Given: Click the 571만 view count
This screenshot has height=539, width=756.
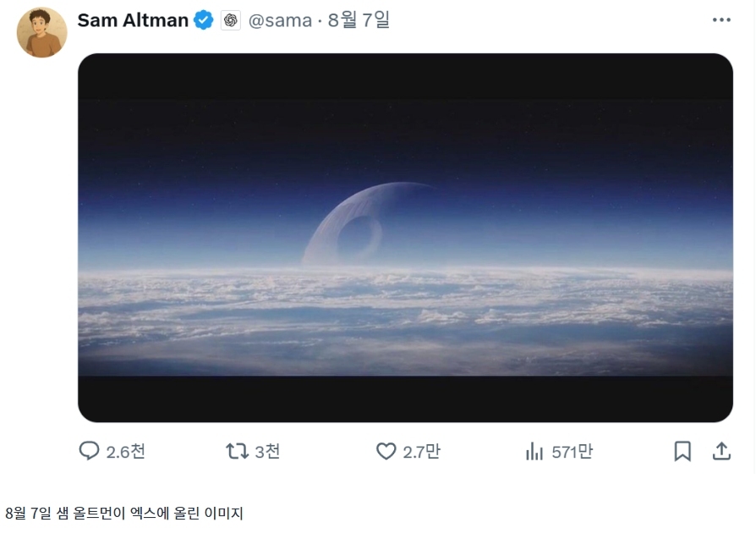Looking at the screenshot, I should point(572,452).
